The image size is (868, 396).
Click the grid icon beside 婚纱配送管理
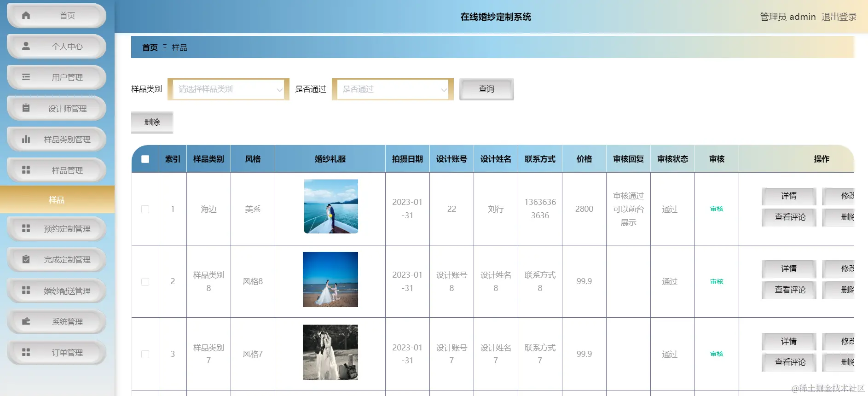[26, 290]
